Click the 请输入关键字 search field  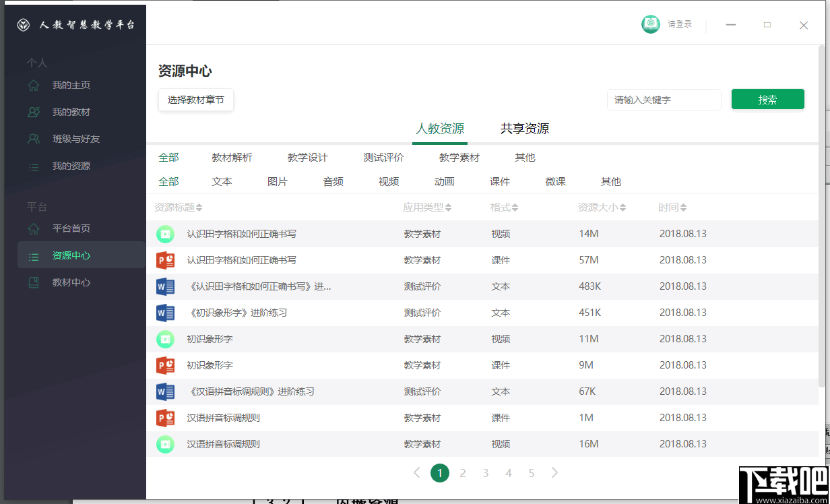coord(664,99)
